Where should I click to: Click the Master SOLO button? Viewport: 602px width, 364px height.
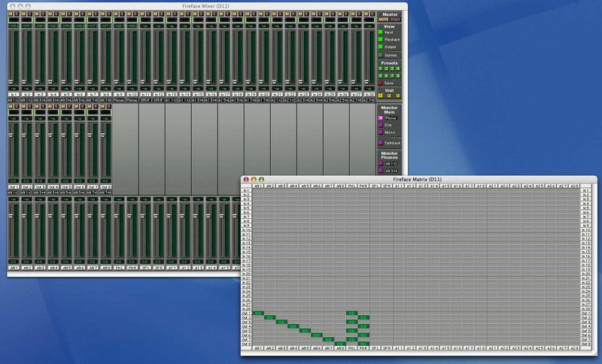[395, 20]
